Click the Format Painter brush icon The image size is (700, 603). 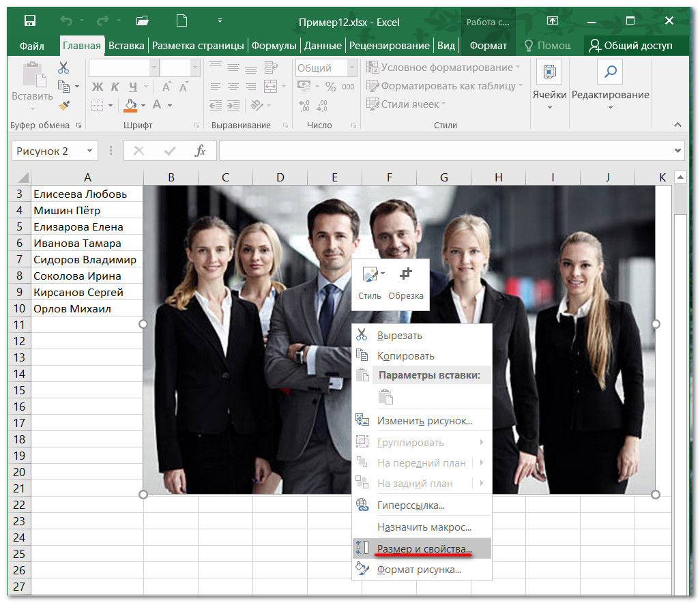pos(63,106)
